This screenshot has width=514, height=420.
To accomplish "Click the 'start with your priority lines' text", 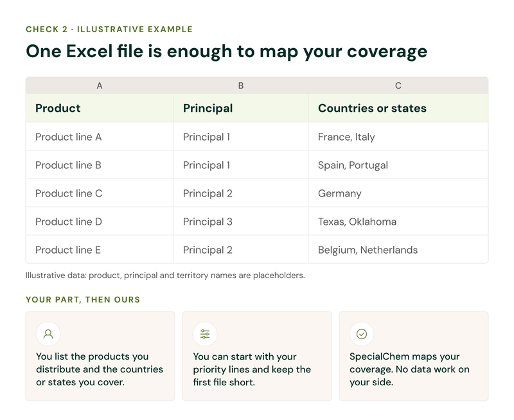I will (252, 369).
